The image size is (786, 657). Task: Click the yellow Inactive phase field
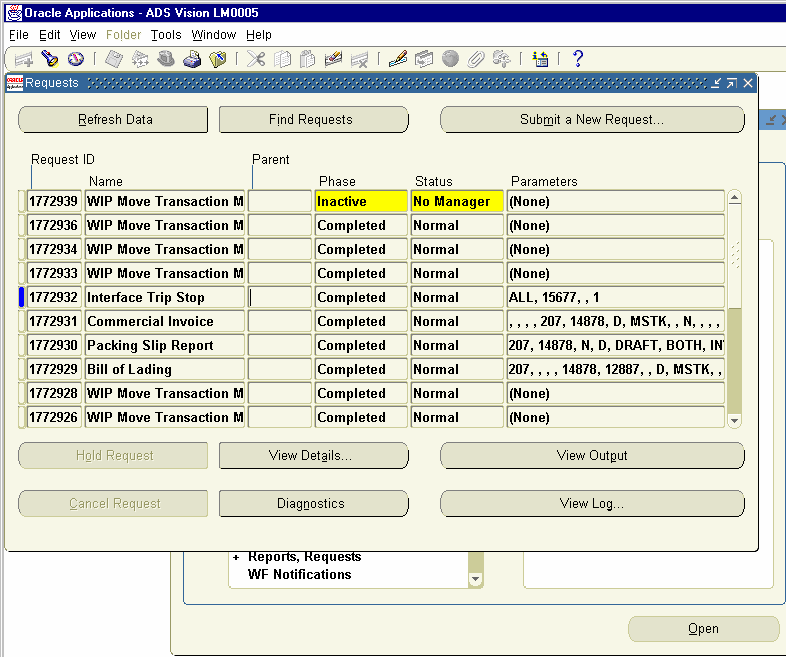(x=361, y=201)
